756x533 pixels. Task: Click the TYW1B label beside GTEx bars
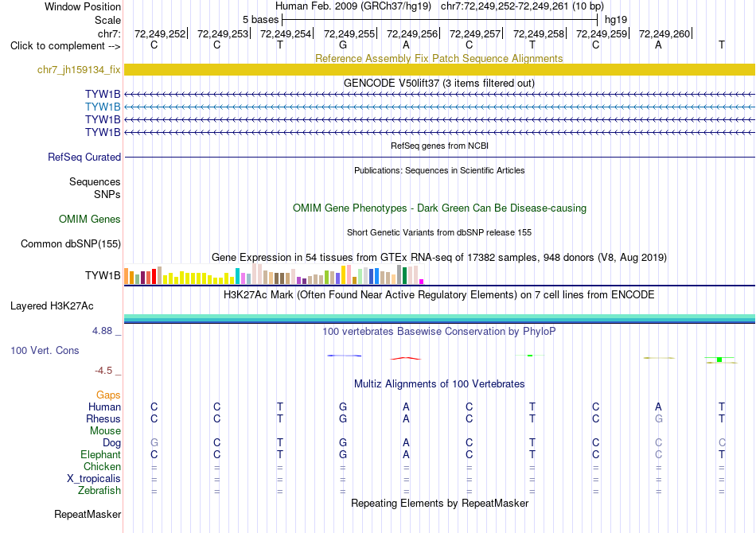pos(103,276)
